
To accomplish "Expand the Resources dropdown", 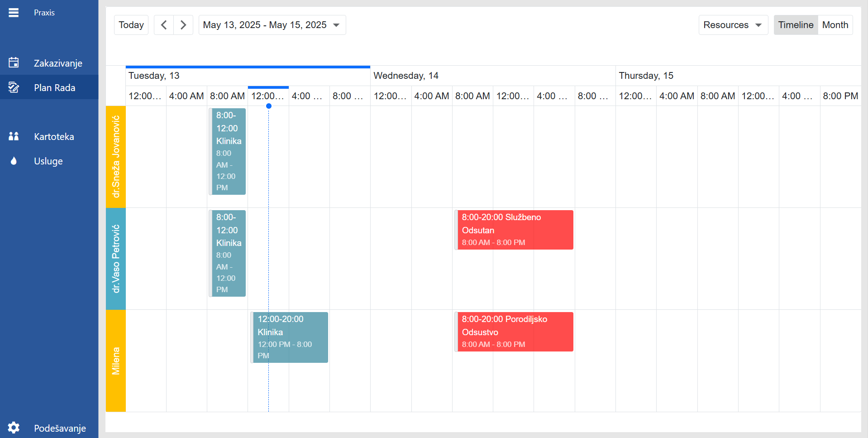I will (x=733, y=25).
